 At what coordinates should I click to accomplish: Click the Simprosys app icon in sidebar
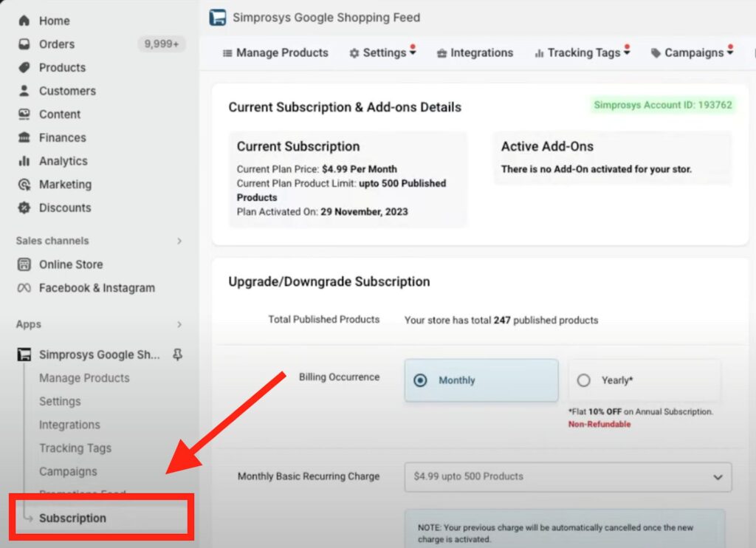pos(24,355)
